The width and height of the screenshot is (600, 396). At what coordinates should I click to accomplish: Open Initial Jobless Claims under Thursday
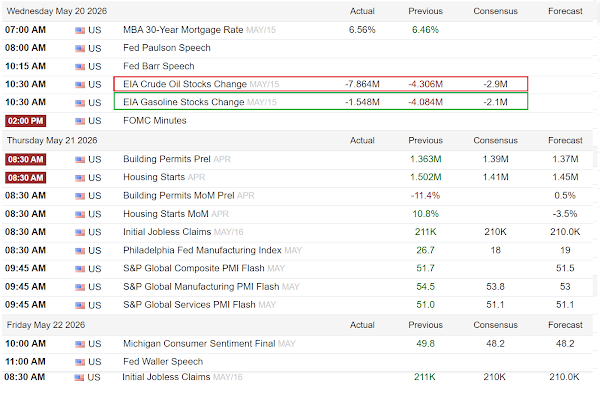click(167, 232)
